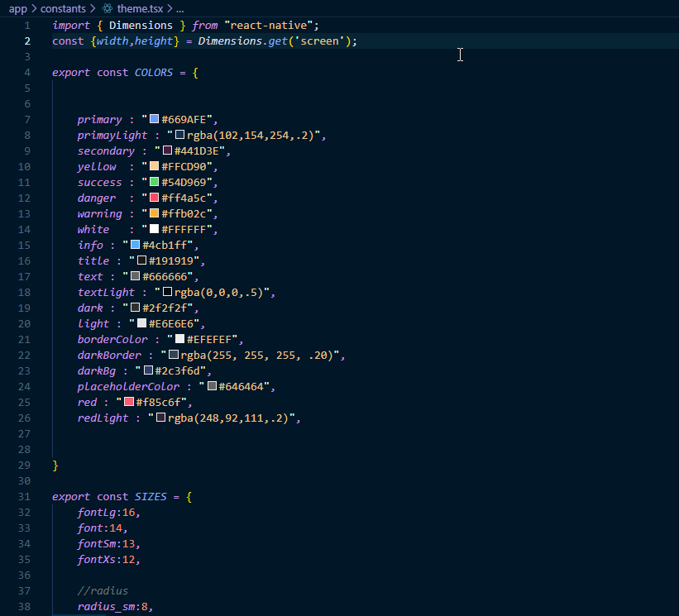679x616 pixels.
Task: Open the "app" breadcrumb folder
Action: [x=17, y=8]
